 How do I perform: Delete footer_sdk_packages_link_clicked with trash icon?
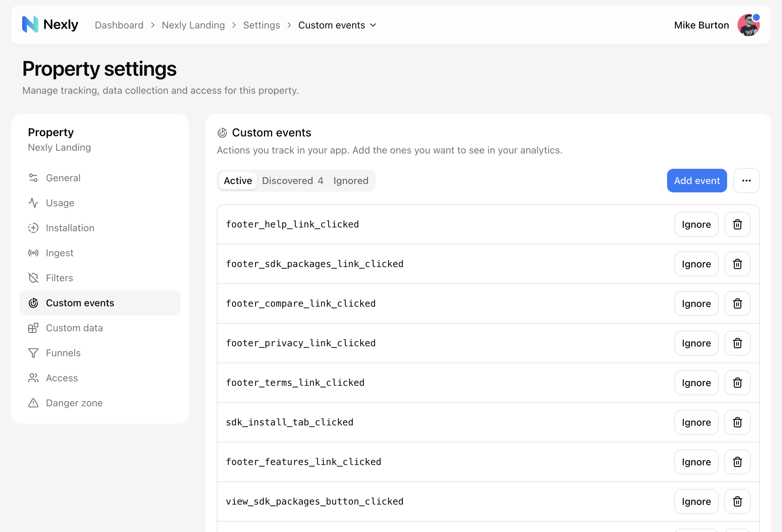[737, 264]
